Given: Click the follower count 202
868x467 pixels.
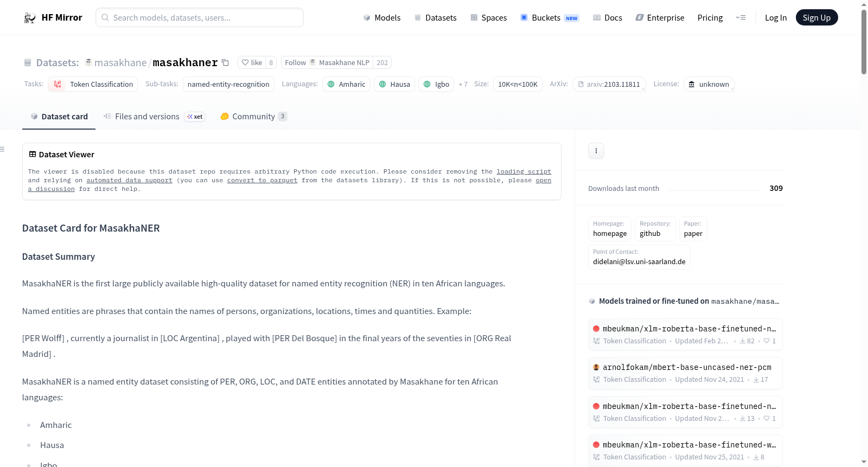Looking at the screenshot, I should 382,62.
